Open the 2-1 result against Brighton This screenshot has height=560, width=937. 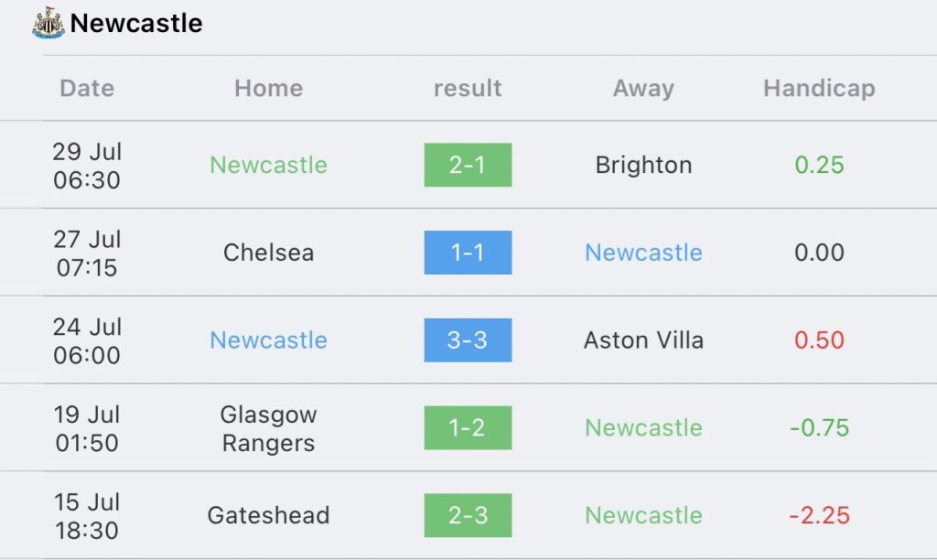point(468,165)
